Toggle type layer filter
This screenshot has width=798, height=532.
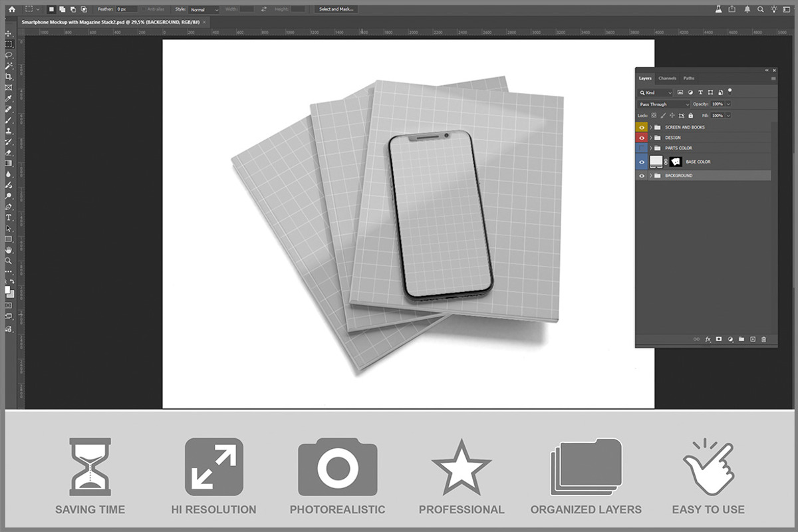tap(700, 92)
